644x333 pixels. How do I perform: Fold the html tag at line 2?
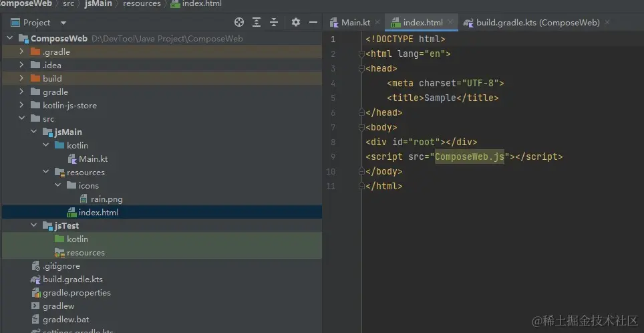tap(361, 54)
